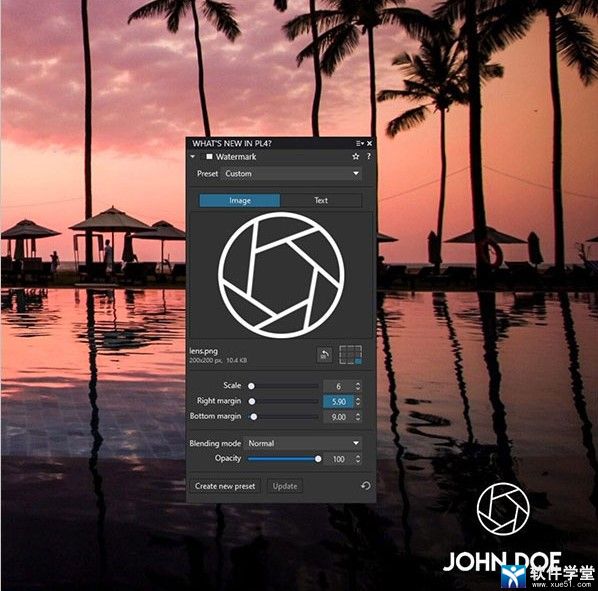Click the Right margin value field
This screenshot has height=591, width=598.
pos(339,401)
